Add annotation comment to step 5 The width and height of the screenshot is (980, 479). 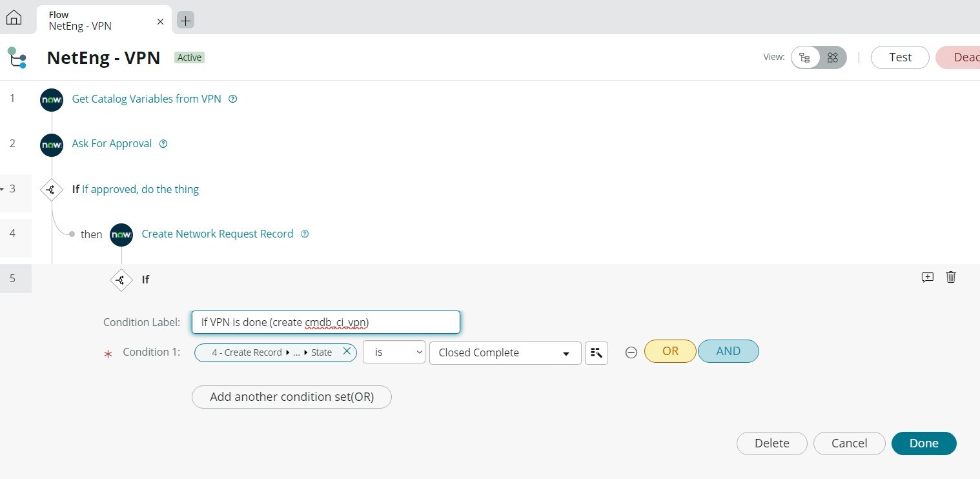click(x=928, y=277)
